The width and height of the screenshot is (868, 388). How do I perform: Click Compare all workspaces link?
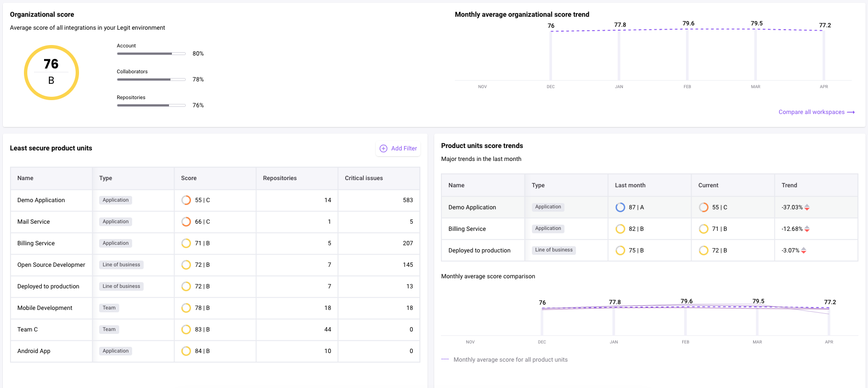pos(812,112)
